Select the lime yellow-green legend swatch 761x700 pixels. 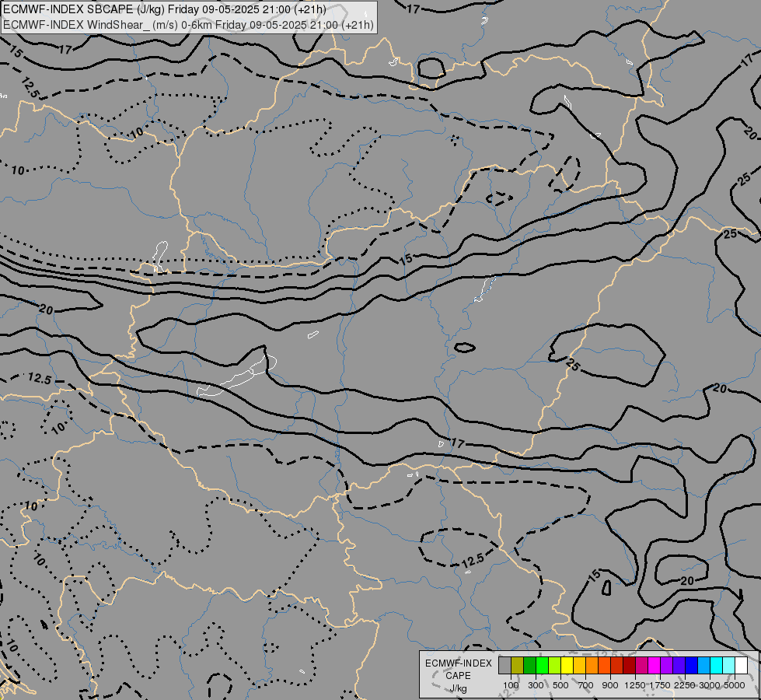pyautogui.click(x=555, y=665)
